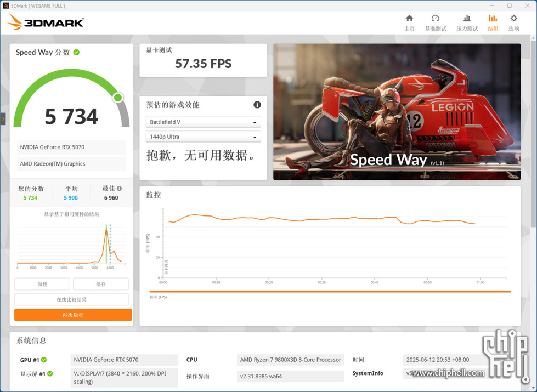This screenshot has height=392, width=537.
Task: Click the SystemInfo label
Action: tap(368, 373)
